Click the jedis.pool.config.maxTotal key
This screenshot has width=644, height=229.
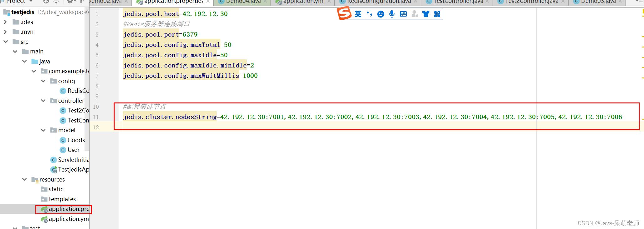(172, 45)
